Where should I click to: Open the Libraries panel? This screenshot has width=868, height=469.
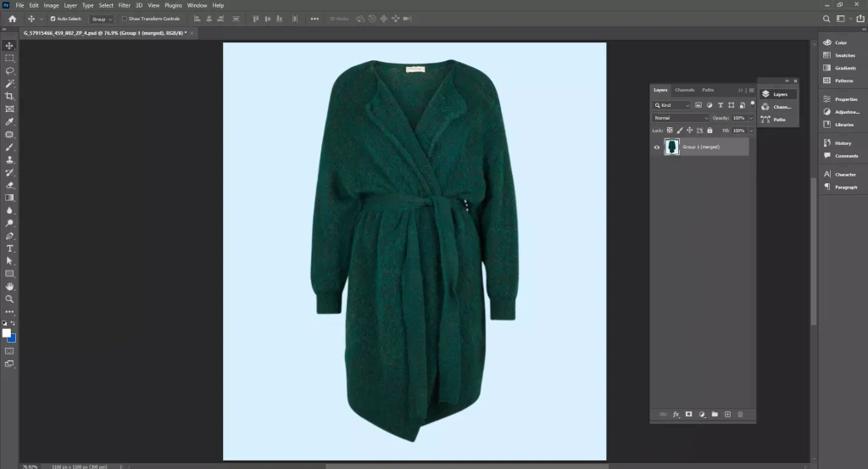838,125
